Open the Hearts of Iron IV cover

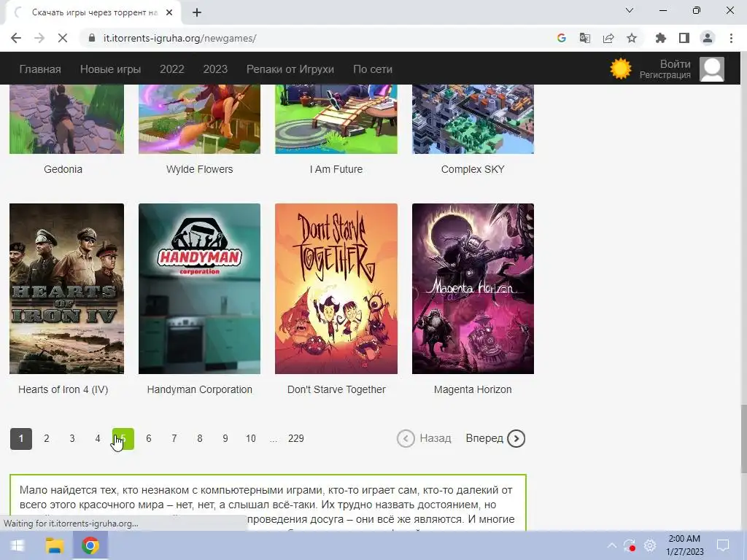(x=66, y=289)
